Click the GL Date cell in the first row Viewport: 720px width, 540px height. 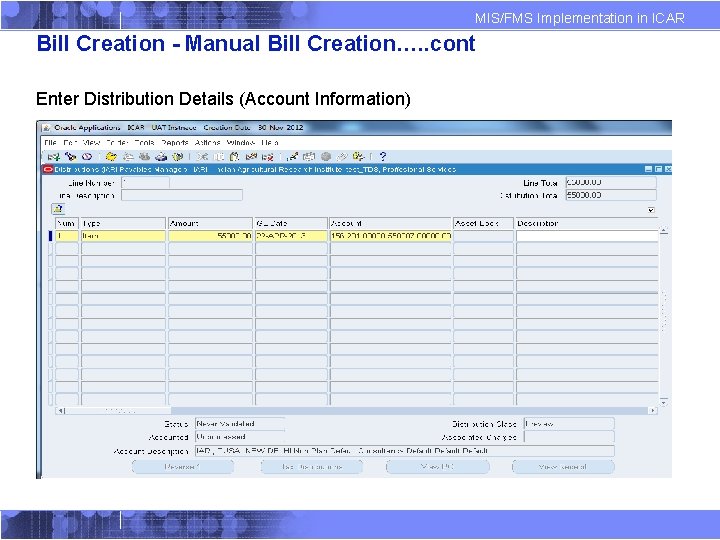coord(291,236)
